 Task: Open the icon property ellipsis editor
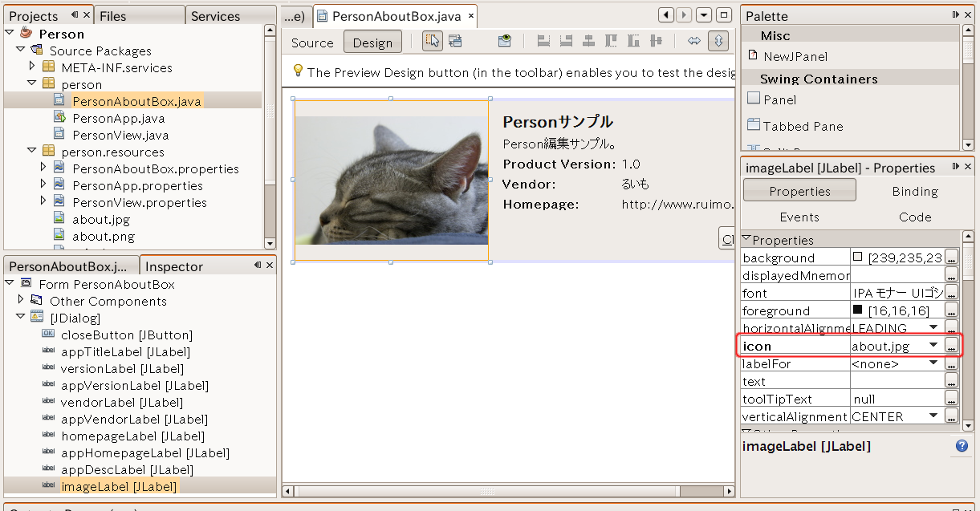click(x=951, y=346)
